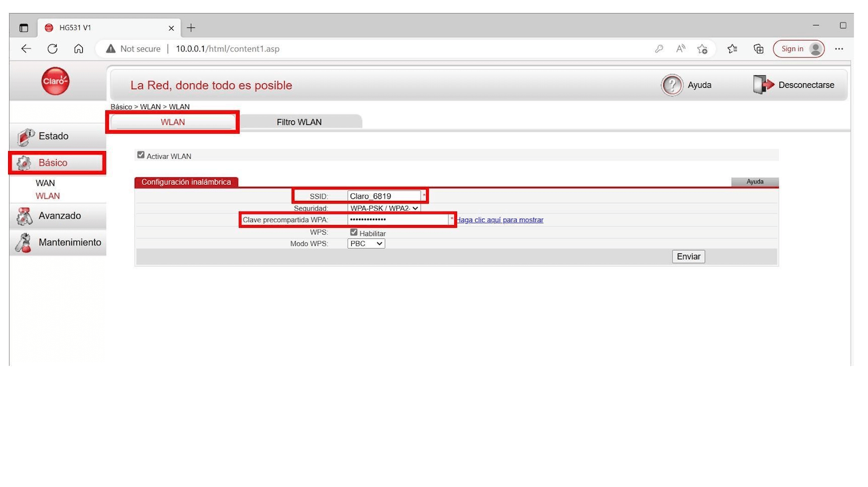Open the Avanzado section in sidebar

click(x=59, y=216)
